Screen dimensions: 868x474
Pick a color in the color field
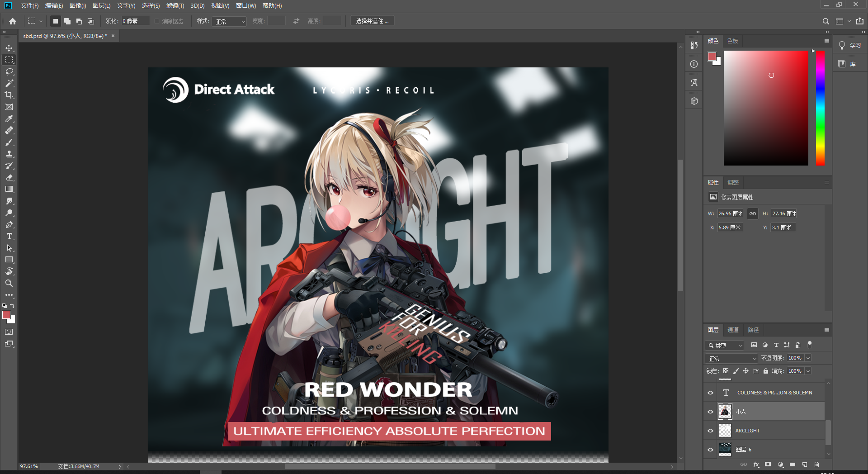click(766, 108)
